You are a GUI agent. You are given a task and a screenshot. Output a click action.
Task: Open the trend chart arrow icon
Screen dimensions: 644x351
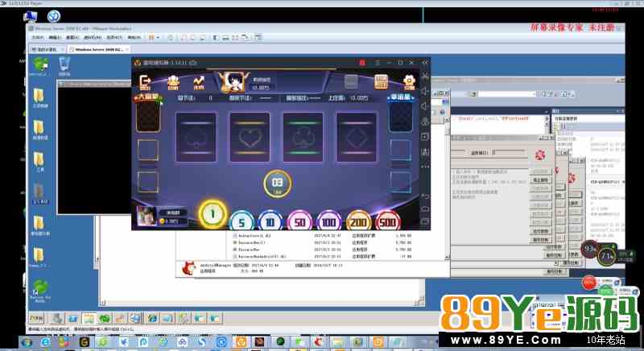click(x=199, y=82)
